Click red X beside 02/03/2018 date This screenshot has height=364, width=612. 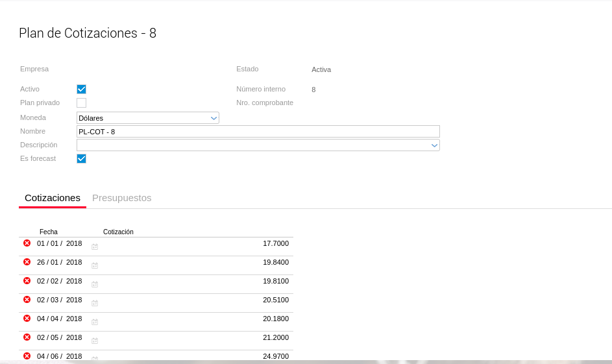27,300
